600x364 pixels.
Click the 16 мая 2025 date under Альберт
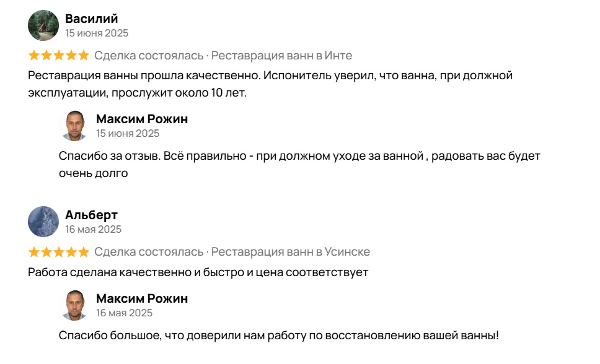(x=93, y=230)
